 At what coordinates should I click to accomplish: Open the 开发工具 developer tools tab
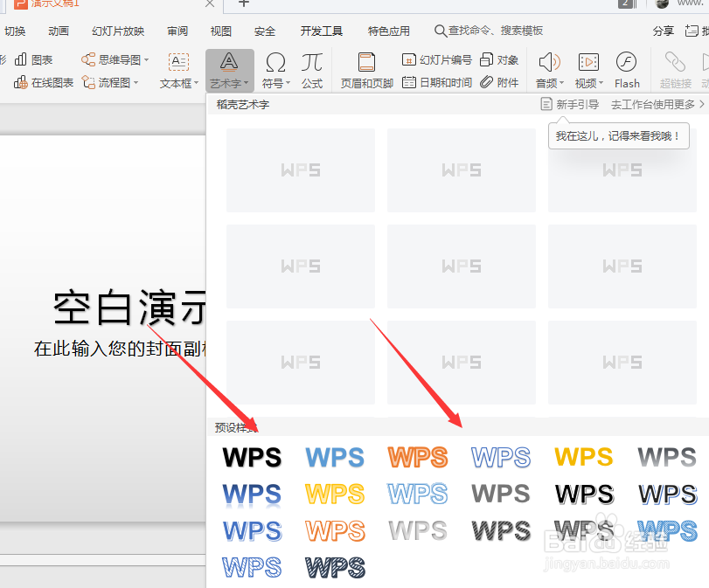[322, 31]
